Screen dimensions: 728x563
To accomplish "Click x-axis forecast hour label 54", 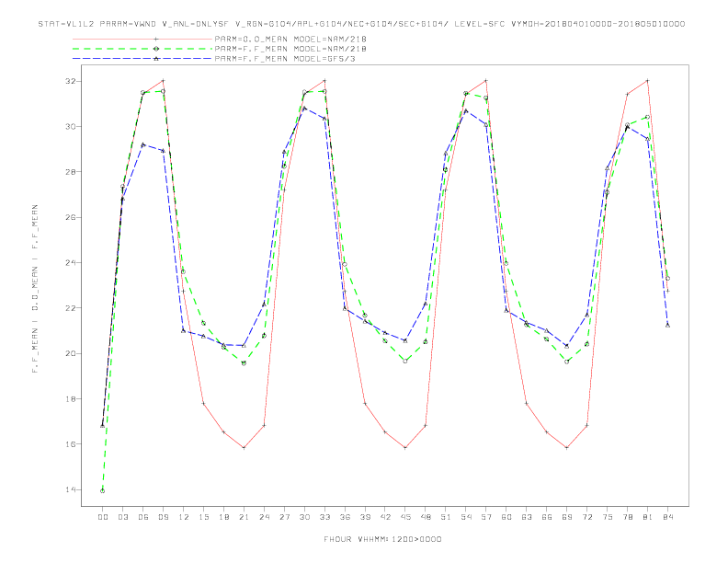I will [x=466, y=517].
